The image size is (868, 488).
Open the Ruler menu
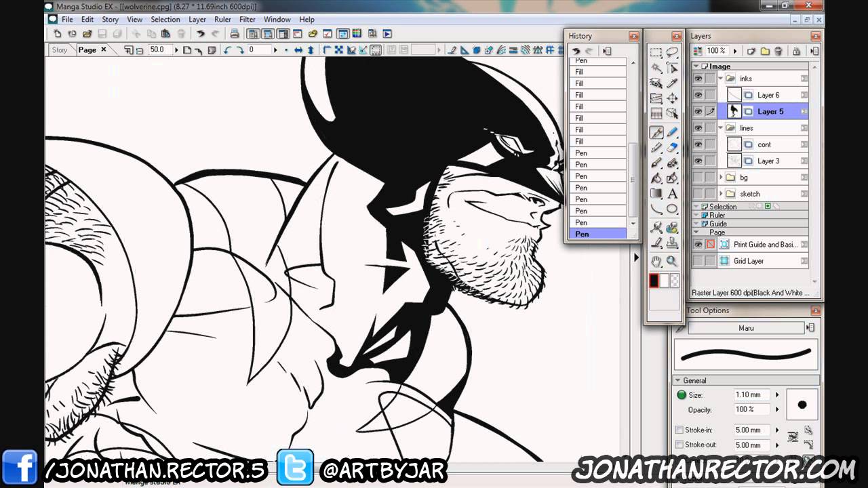pos(222,20)
